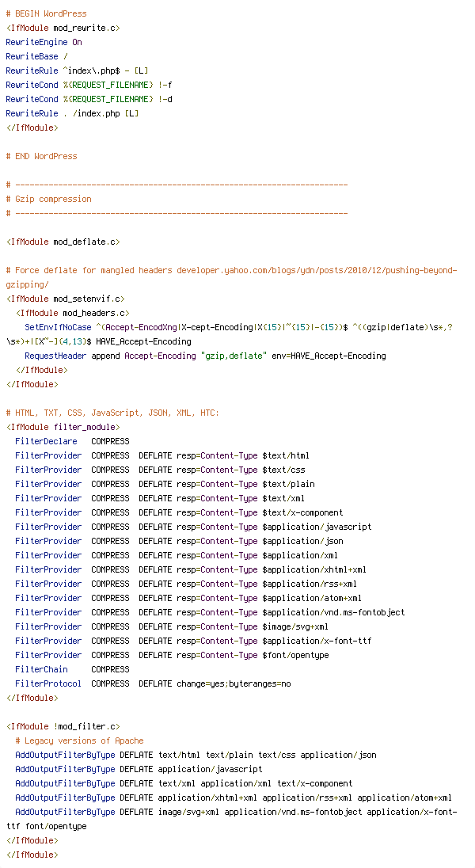
Task: Click FilterProvider line for $text/x-component
Action: coord(180,512)
